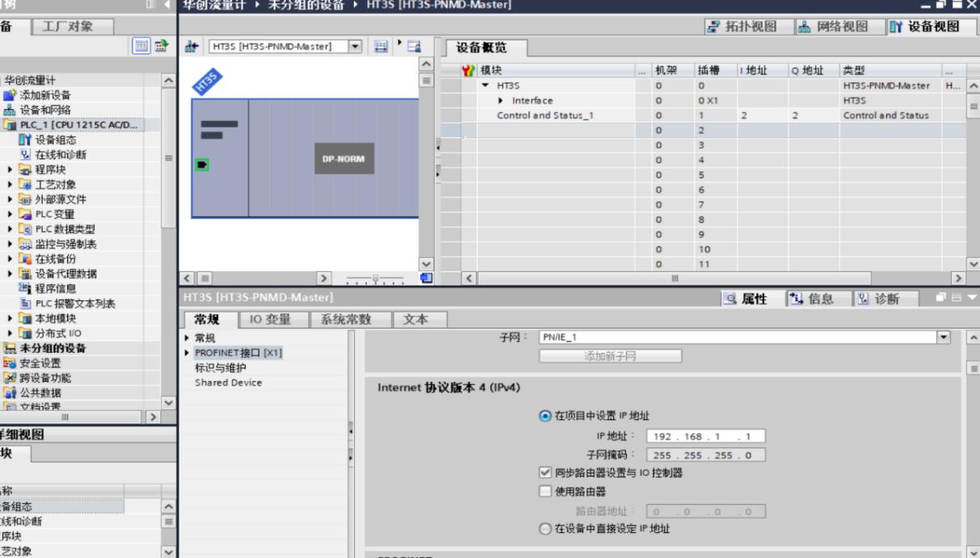Switch to the IO 变量 tab
The height and width of the screenshot is (558, 980).
point(274,319)
